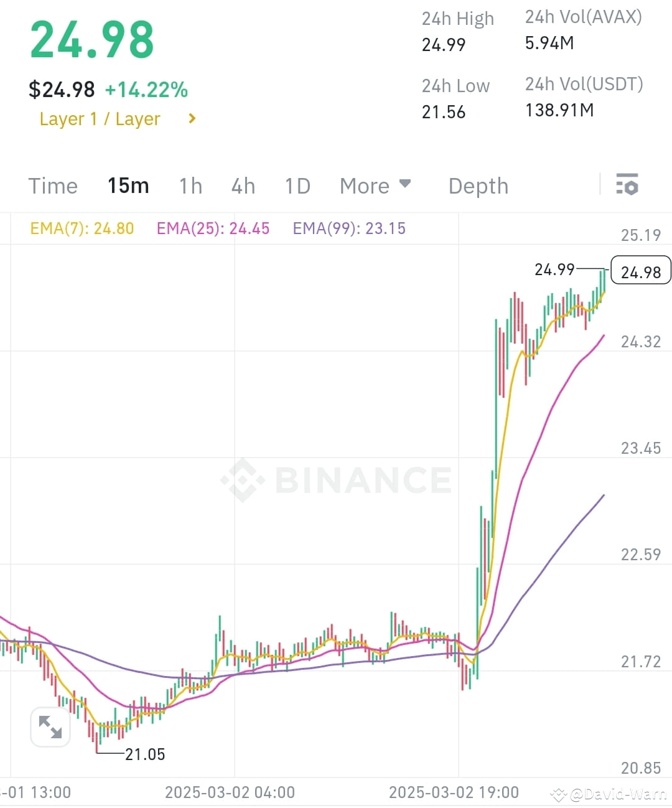Click the diamond icon beside @David-Warn watermark
Screen dimensions: 672x808
[557, 795]
